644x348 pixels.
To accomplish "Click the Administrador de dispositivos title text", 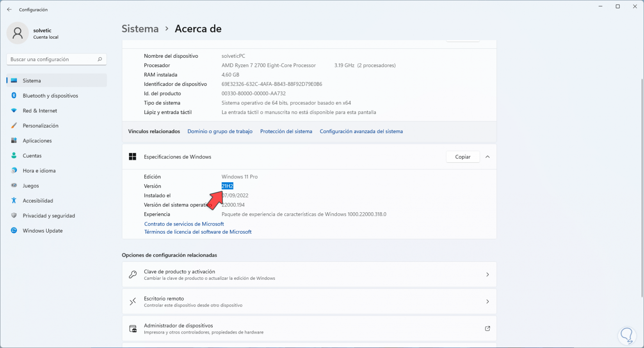I will tap(178, 325).
